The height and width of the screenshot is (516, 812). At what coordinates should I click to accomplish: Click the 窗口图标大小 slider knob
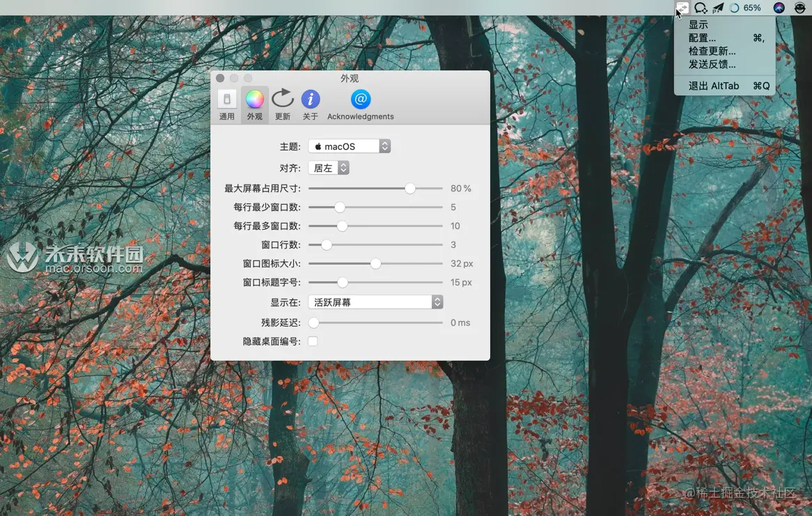tap(375, 264)
